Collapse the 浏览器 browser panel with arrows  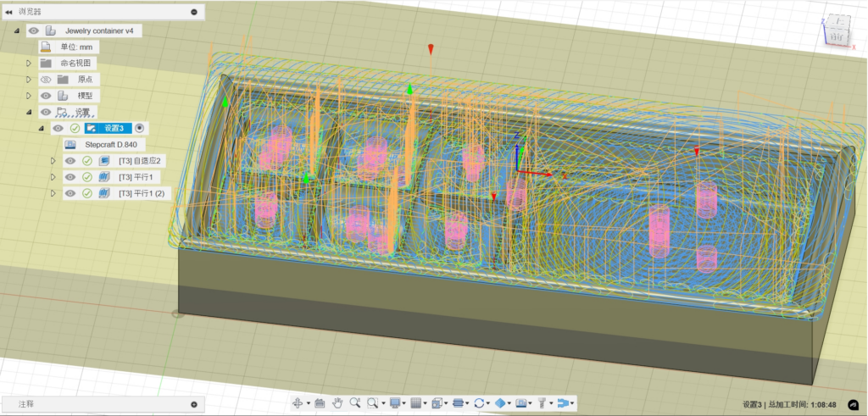pos(8,12)
